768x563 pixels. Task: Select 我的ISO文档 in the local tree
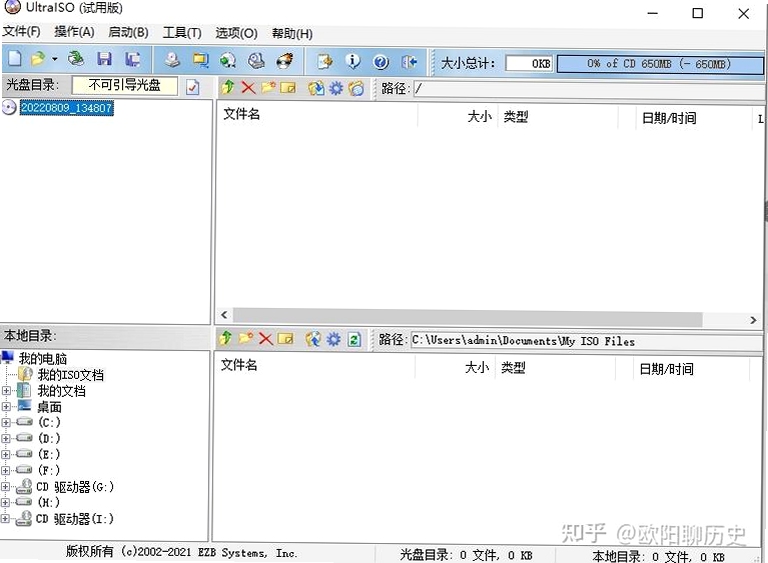71,375
